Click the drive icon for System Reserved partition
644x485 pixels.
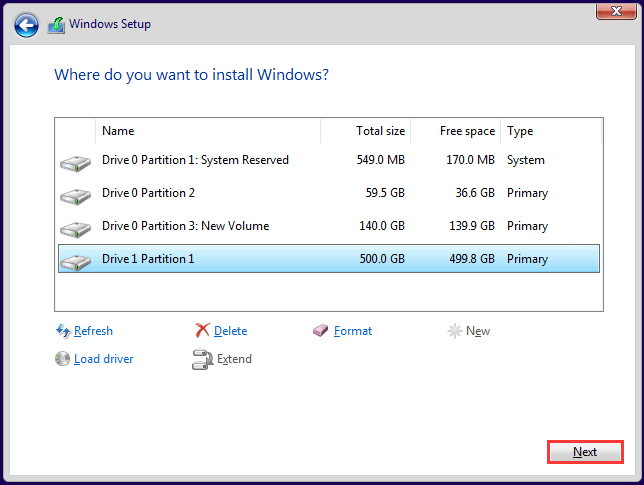coord(75,163)
